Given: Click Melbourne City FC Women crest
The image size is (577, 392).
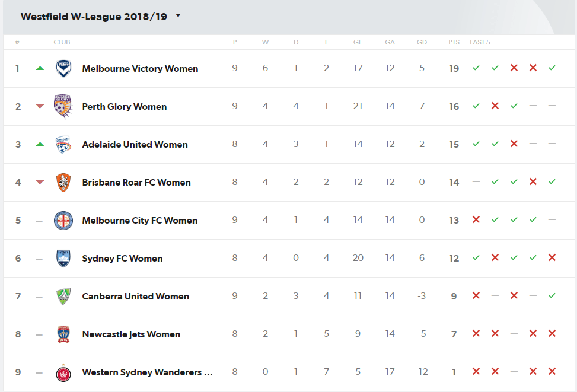Looking at the screenshot, I should click(x=63, y=221).
